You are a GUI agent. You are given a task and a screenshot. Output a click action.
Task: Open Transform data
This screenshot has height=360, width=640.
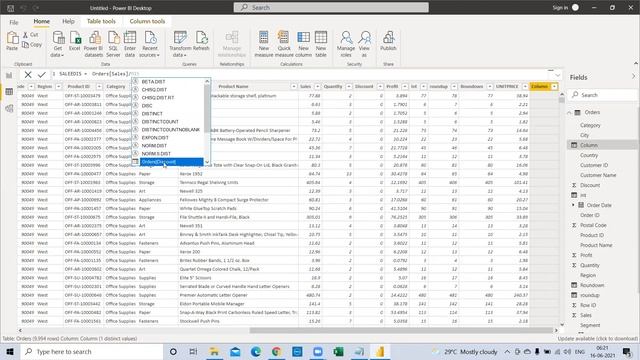click(x=180, y=44)
